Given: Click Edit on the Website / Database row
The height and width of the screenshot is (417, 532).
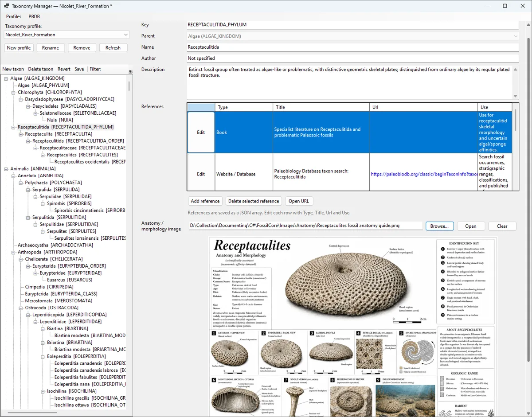Looking at the screenshot, I should 201,174.
